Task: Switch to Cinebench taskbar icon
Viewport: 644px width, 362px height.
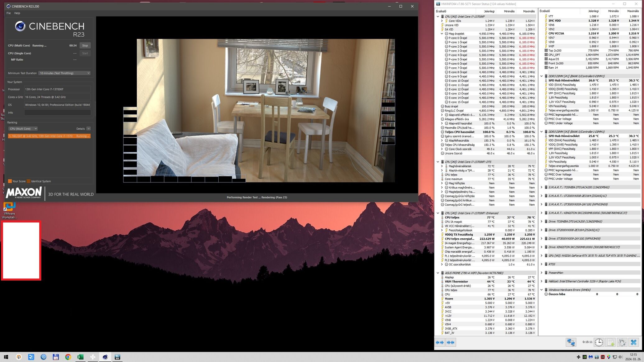Action: (x=105, y=357)
